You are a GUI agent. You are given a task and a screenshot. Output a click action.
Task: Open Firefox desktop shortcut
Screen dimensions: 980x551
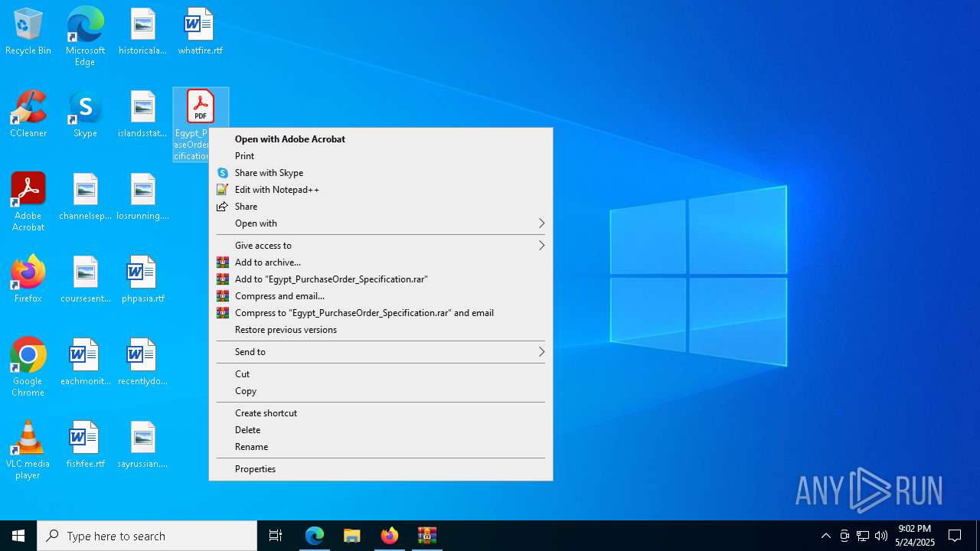[28, 280]
